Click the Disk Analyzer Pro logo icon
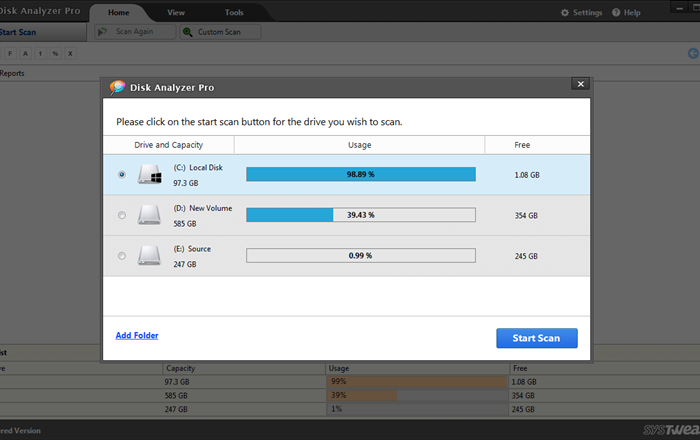Screen dimensions: 700x440 click(x=117, y=87)
